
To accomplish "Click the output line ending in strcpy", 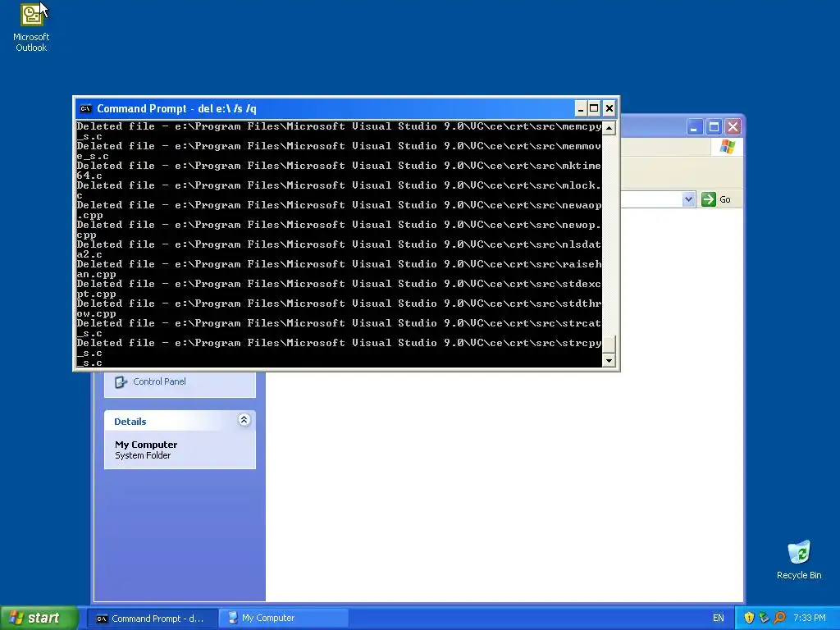I will (x=339, y=343).
